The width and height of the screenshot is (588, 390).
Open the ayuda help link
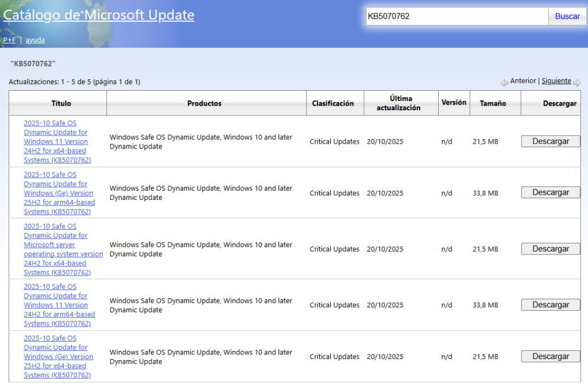[35, 40]
